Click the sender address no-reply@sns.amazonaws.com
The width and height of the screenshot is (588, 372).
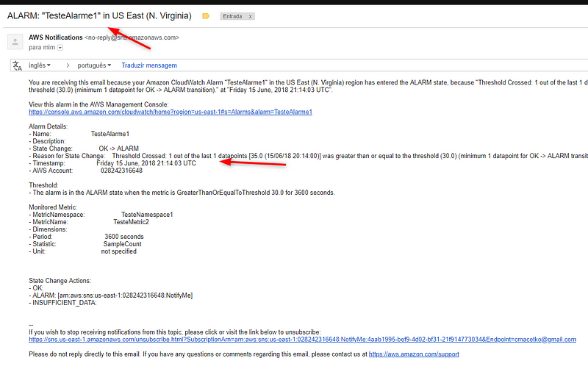point(132,37)
